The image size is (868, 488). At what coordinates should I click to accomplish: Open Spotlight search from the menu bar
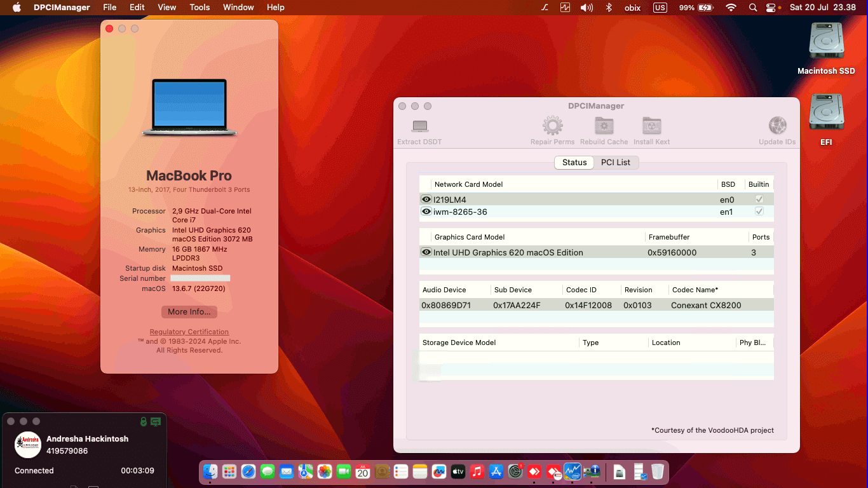coord(752,8)
